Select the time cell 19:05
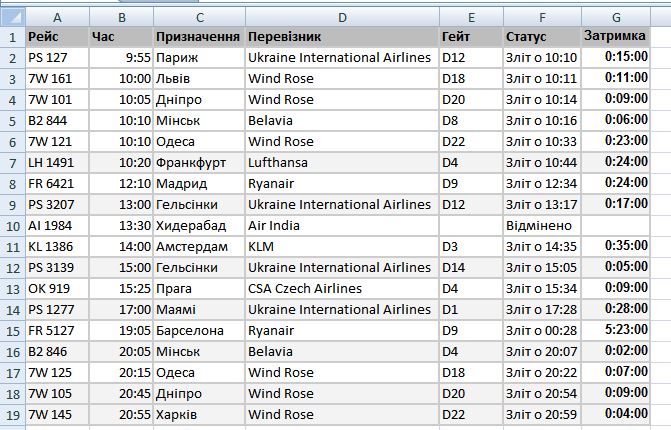The height and width of the screenshot is (430, 671). click(121, 330)
